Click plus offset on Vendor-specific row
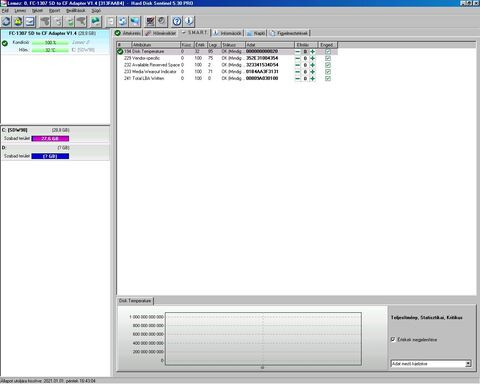Screen dimensions: 480x384 [x=312, y=58]
